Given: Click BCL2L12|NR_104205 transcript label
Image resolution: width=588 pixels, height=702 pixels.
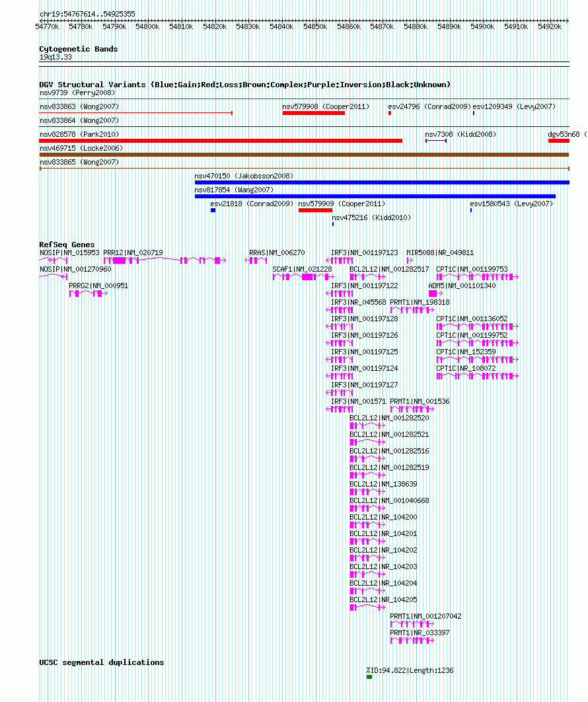Looking at the screenshot, I should click(x=383, y=600).
